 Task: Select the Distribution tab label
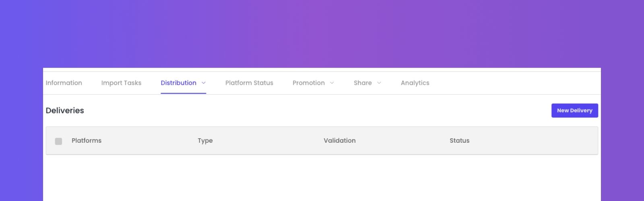(178, 83)
